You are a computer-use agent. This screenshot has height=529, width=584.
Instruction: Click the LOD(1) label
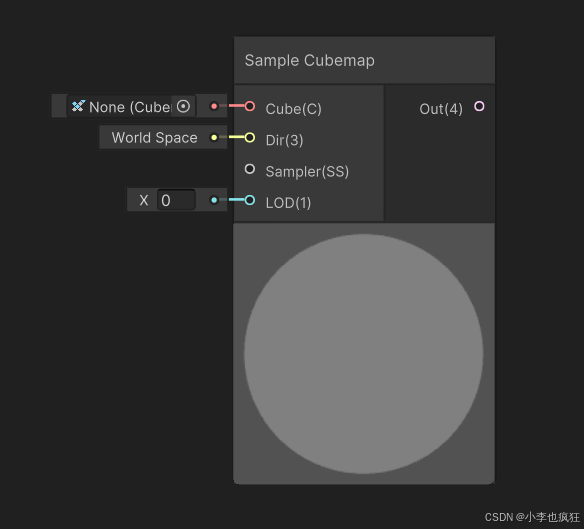click(x=288, y=203)
